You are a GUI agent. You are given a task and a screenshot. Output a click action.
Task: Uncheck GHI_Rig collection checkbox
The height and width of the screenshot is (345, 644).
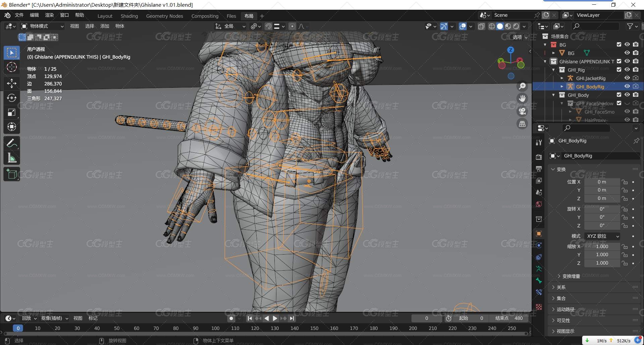click(x=619, y=70)
